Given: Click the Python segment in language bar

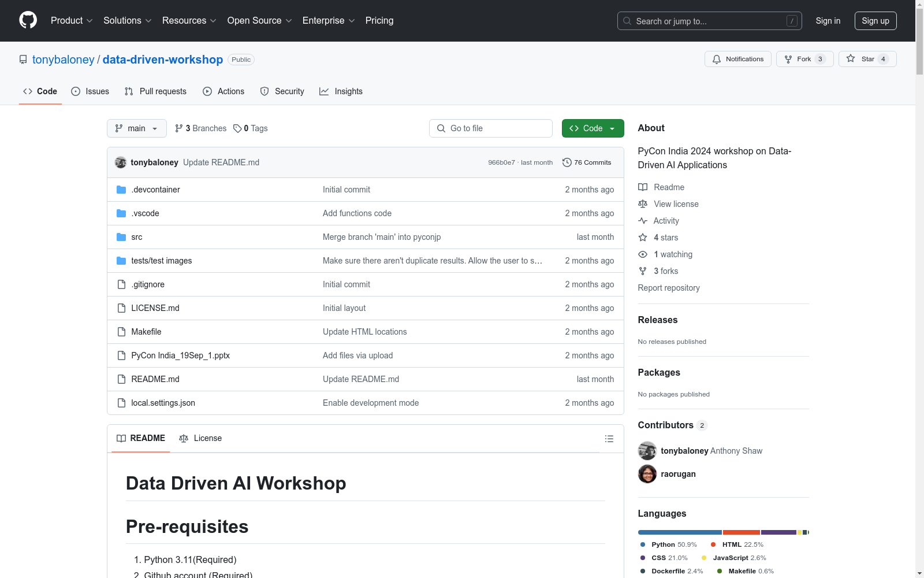Looking at the screenshot, I should click(x=680, y=532).
